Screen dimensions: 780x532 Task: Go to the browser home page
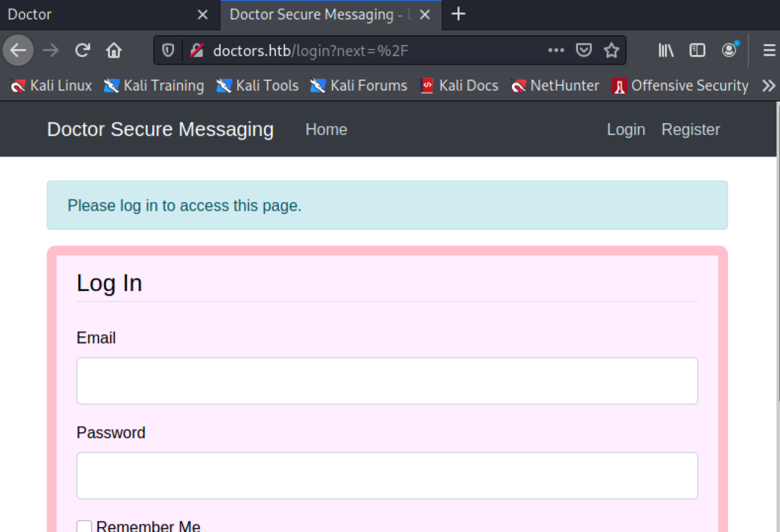click(x=114, y=50)
